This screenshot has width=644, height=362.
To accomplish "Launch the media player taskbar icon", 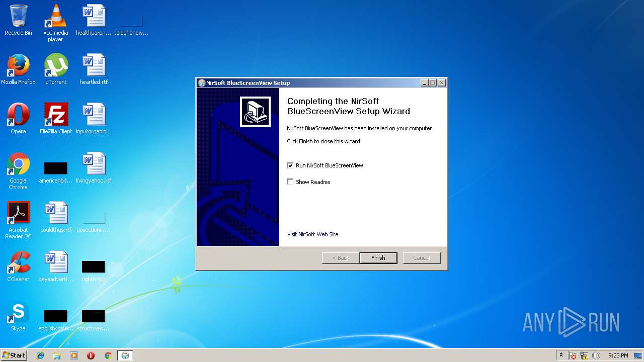I will click(74, 355).
